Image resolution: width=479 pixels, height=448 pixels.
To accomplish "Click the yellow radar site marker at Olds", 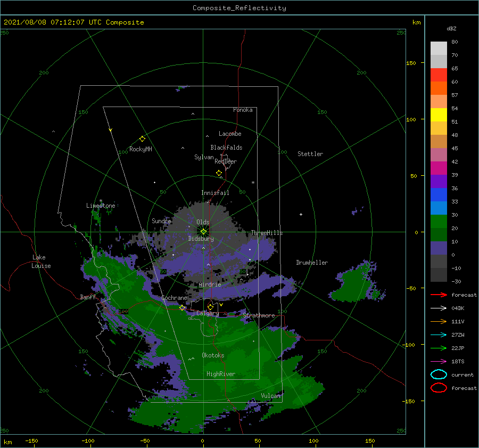I will 203,232.
